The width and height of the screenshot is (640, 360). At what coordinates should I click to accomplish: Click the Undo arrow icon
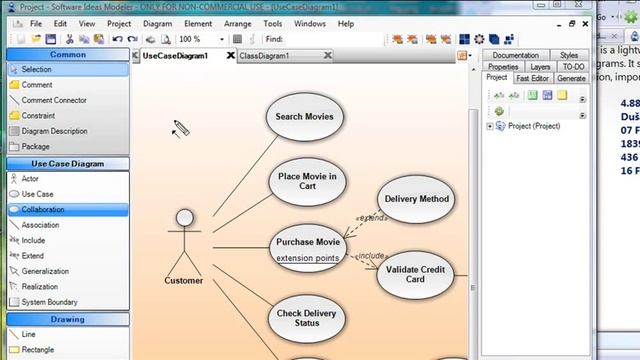(118, 39)
